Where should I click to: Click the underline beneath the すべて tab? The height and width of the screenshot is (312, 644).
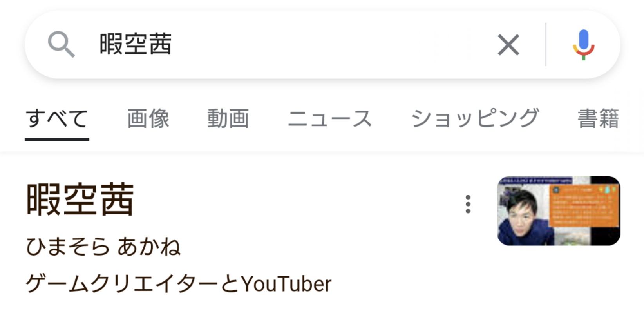pyautogui.click(x=57, y=139)
